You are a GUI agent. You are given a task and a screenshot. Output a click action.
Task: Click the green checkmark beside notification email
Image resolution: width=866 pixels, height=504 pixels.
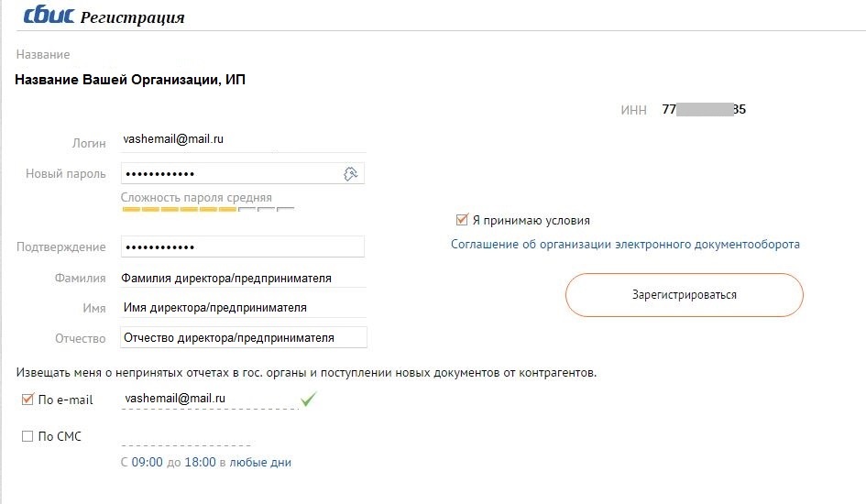click(x=309, y=399)
